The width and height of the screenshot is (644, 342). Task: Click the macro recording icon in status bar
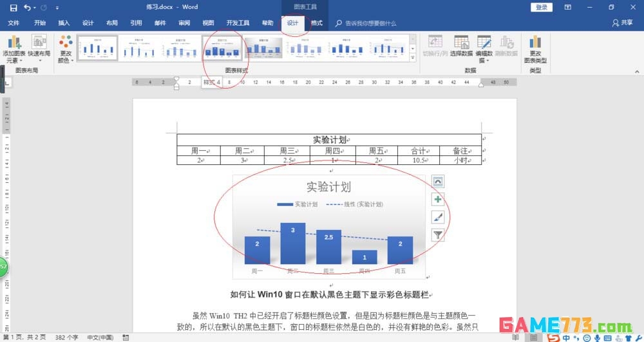[126, 337]
